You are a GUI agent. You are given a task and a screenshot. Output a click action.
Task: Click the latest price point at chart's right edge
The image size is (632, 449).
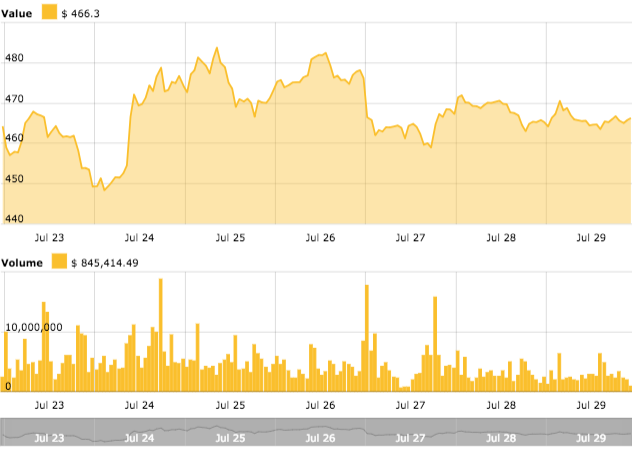coord(629,119)
